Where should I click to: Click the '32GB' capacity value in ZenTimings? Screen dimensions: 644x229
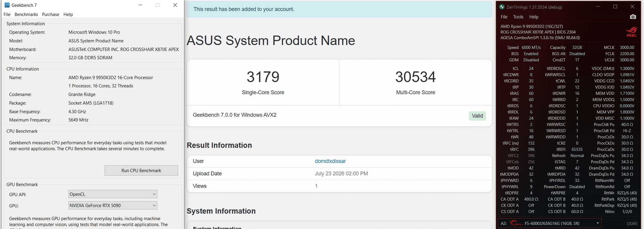(577, 47)
